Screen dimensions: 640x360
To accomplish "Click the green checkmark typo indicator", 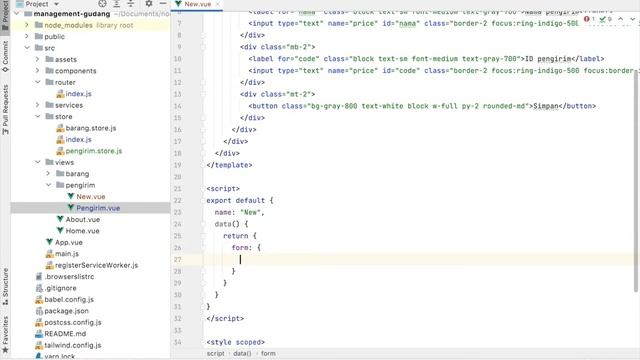I will 605,19.
